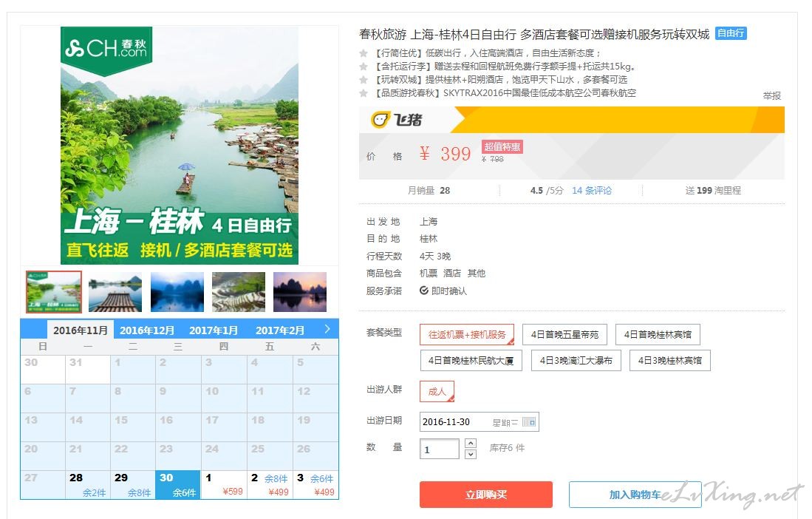Choose the 4日首晚桂林宾馆 package
This screenshot has height=519, width=812.
(x=658, y=335)
